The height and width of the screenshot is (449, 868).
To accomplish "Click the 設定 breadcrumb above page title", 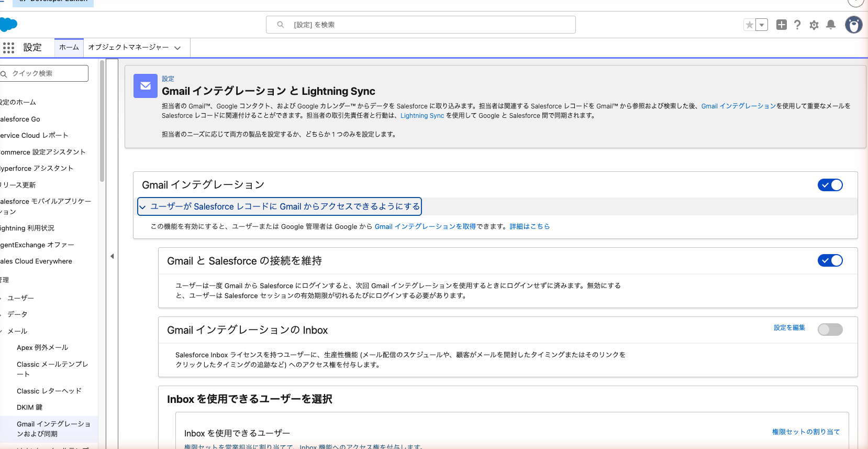I will click(168, 79).
